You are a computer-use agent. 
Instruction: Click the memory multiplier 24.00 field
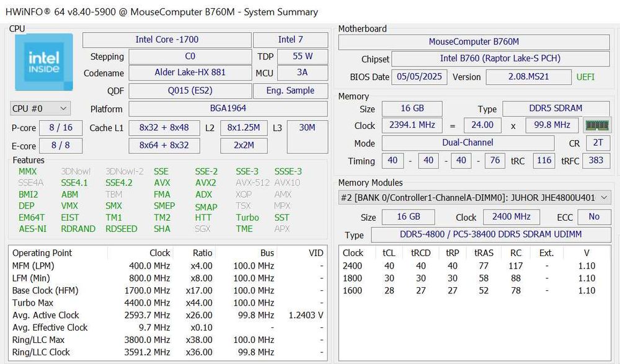[482, 125]
